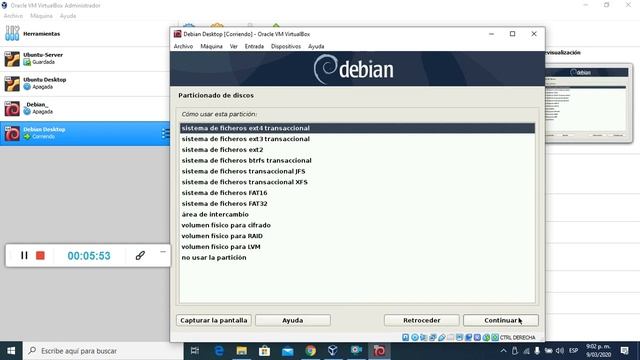Select the _Debian_ powered-off virtual machine
Image resolution: width=640 pixels, height=360 pixels.
tap(85, 109)
